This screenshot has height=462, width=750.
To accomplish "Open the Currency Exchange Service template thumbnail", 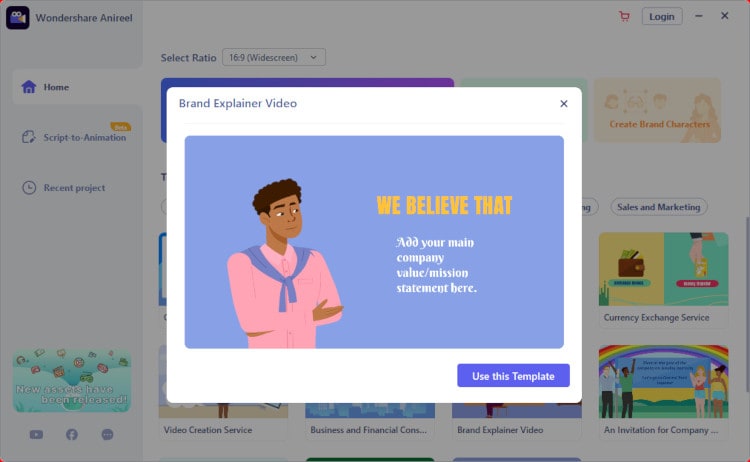I will pos(663,269).
